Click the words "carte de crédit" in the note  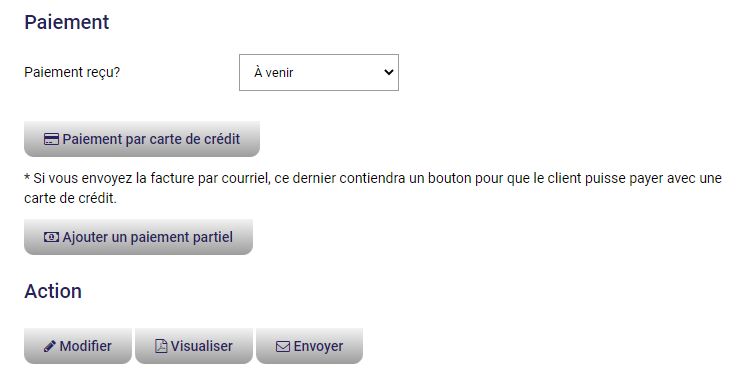pyautogui.click(x=70, y=198)
